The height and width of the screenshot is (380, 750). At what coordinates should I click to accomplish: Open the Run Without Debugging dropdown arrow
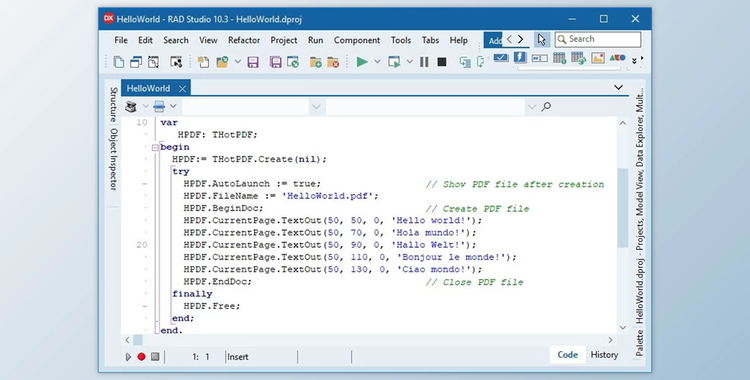pyautogui.click(x=409, y=62)
